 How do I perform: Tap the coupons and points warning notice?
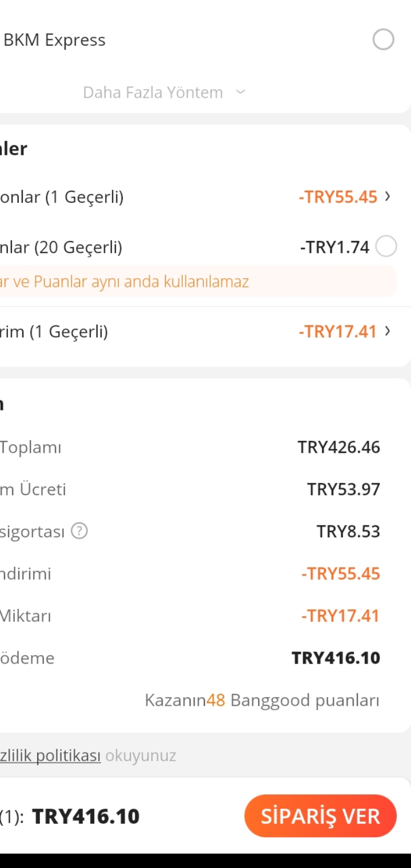tap(124, 282)
